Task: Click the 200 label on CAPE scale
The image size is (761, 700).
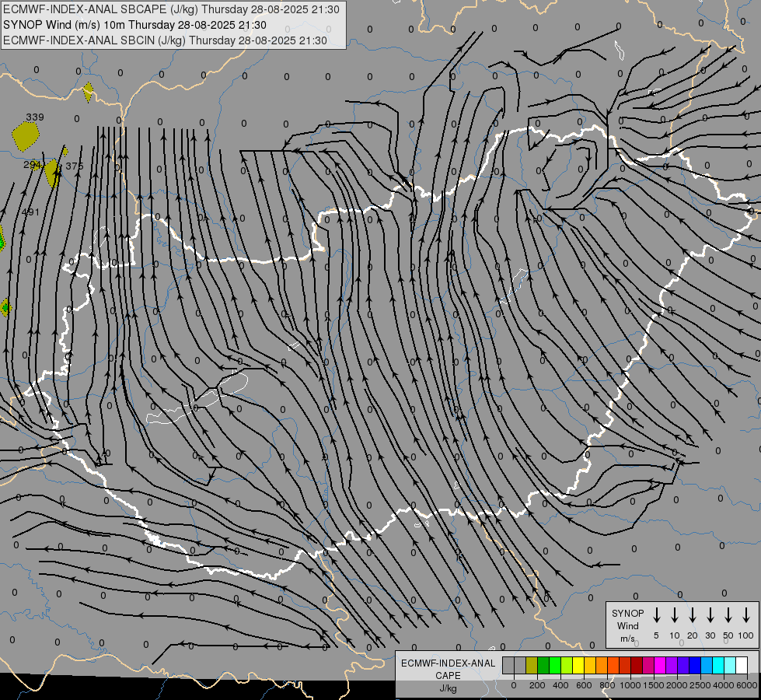Action: (537, 685)
